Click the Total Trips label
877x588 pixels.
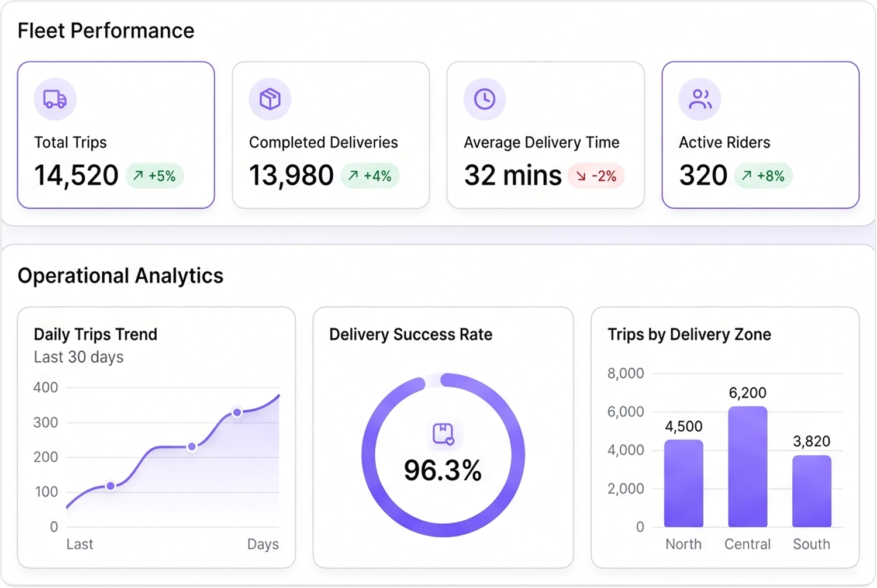tap(70, 143)
